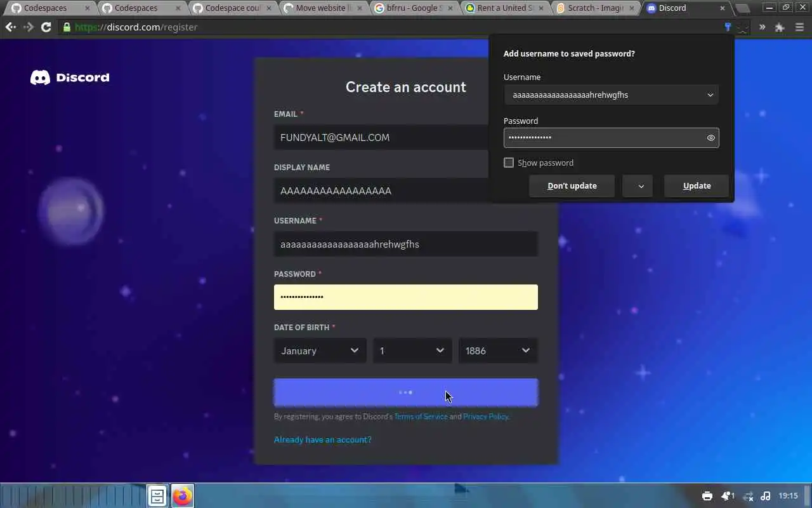Click the Google favicon on bfrru tab
The width and height of the screenshot is (812, 508).
[379, 8]
